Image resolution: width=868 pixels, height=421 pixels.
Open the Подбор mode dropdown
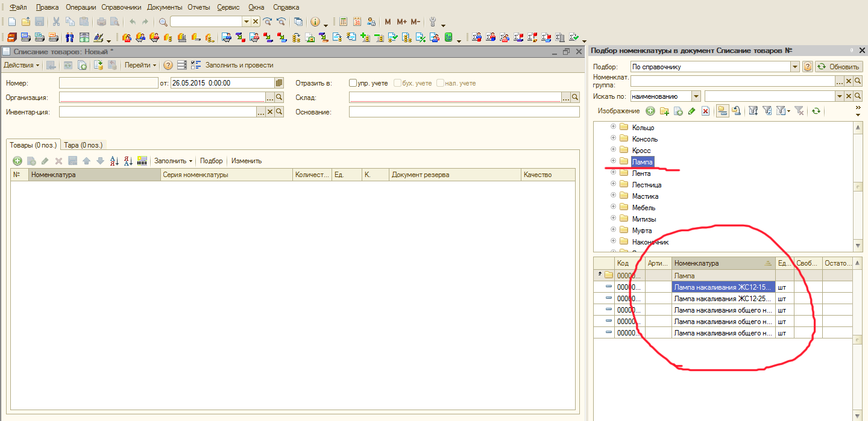794,67
